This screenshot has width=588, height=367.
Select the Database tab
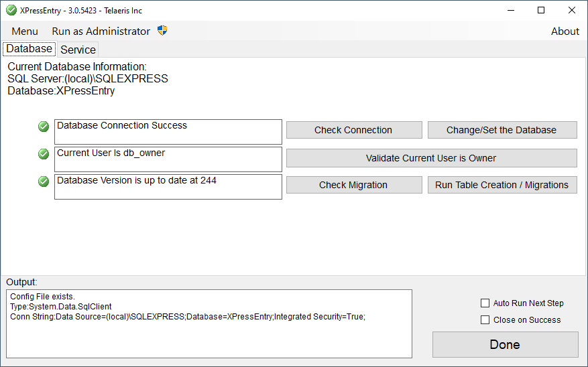[x=30, y=49]
